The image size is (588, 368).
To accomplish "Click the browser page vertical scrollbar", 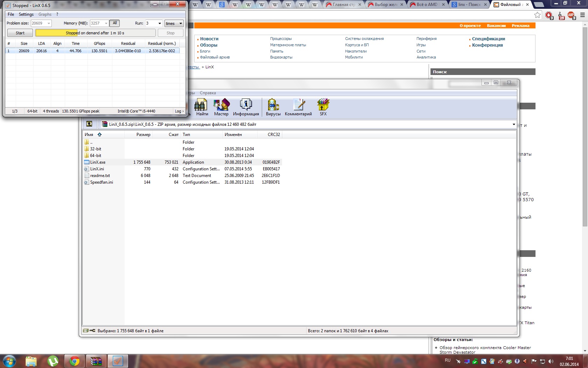I will coord(585,126).
